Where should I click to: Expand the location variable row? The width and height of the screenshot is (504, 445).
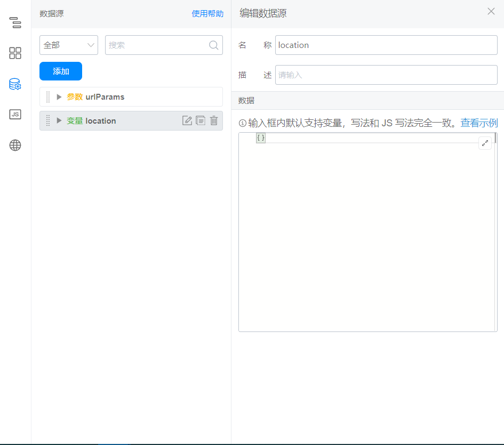[59, 120]
